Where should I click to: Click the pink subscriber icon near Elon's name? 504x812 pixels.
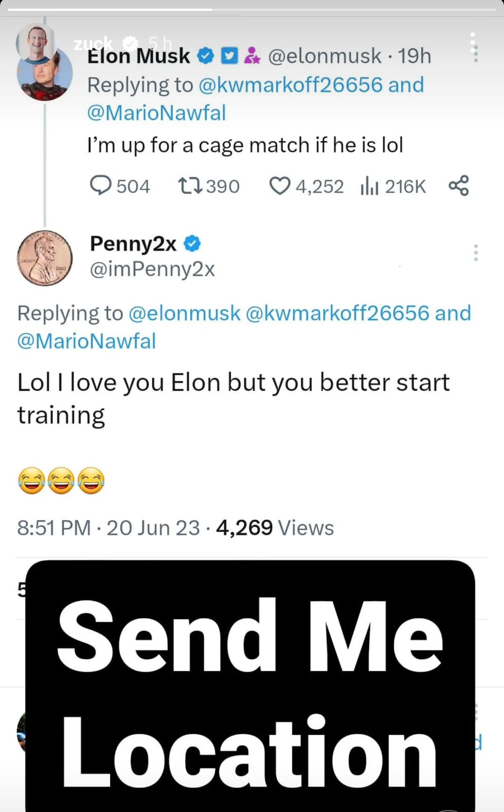click(x=252, y=56)
